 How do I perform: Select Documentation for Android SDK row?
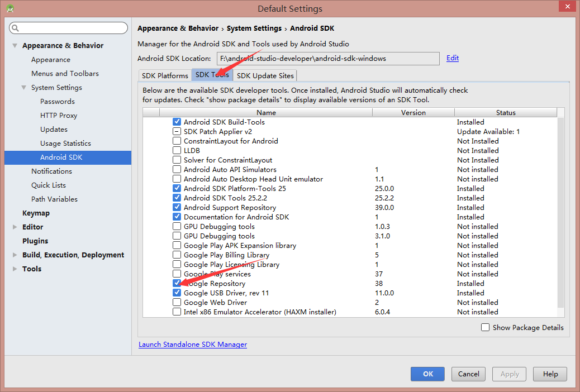pyautogui.click(x=350, y=217)
